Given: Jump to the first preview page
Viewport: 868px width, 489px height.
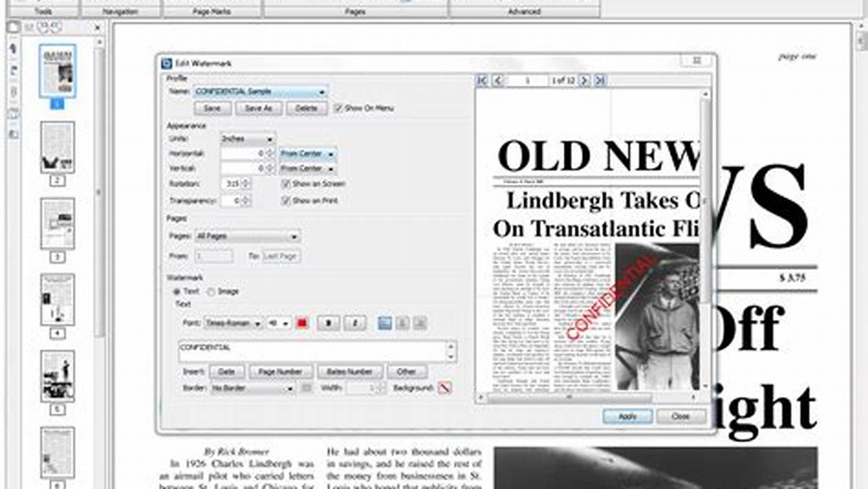Looking at the screenshot, I should 482,81.
